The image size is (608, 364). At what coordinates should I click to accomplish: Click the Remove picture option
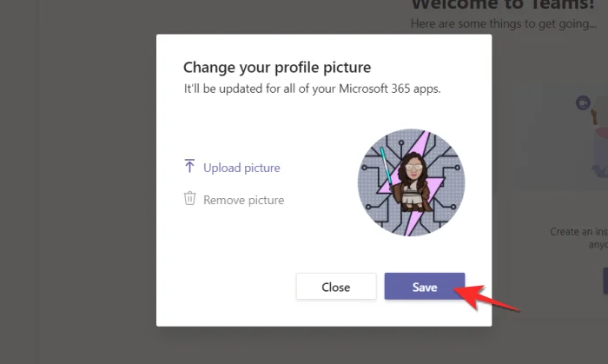[243, 200]
